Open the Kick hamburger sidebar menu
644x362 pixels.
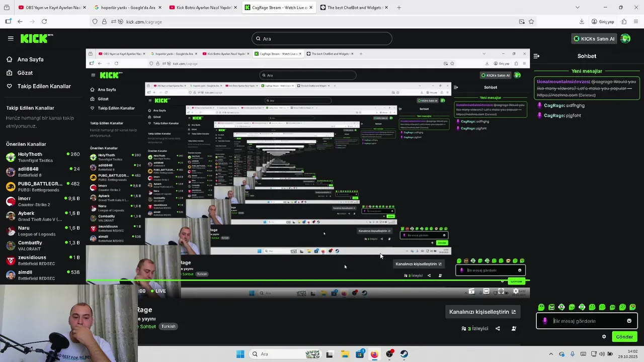click(11, 38)
